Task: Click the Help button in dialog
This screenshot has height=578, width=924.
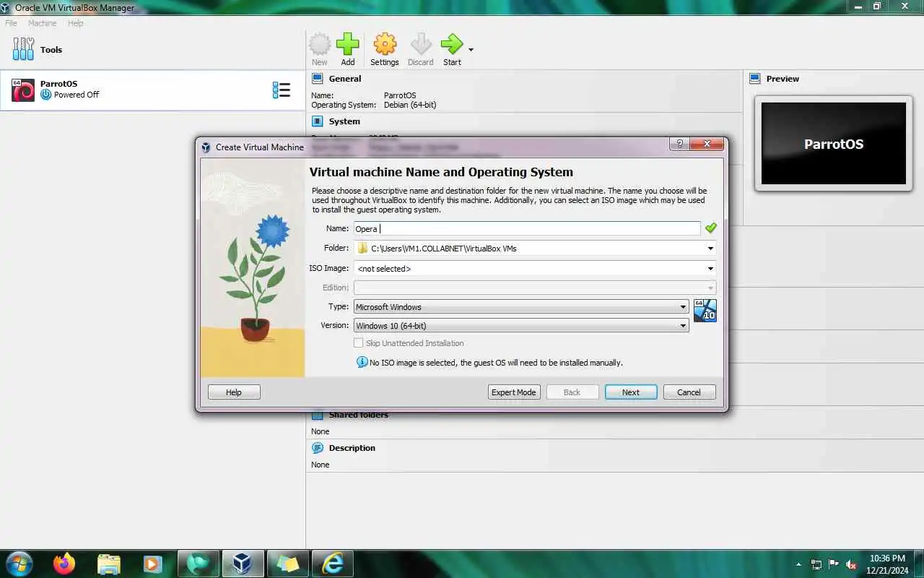Action: 234,392
